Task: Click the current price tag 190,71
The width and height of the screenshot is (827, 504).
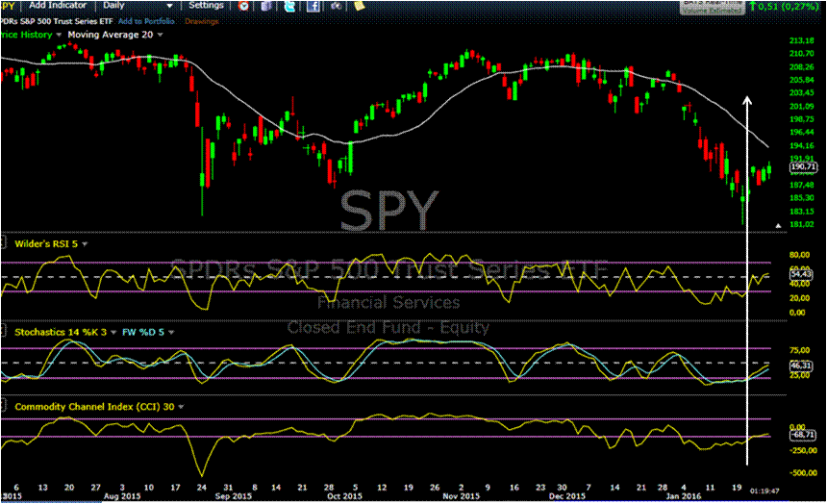Action: [x=803, y=167]
